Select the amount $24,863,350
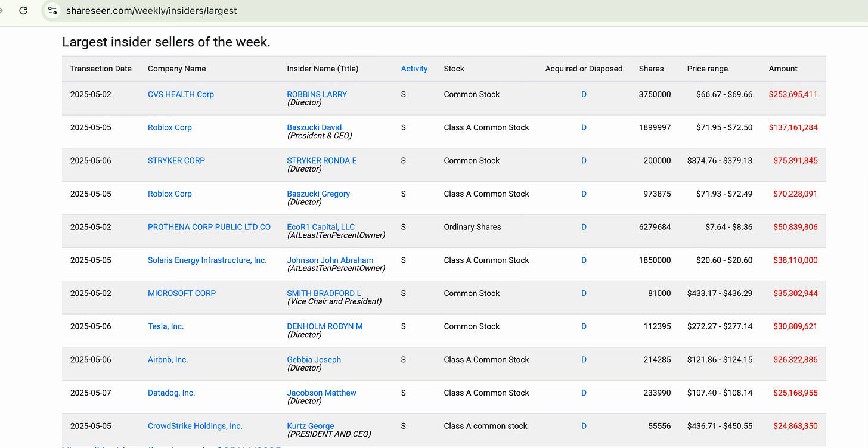 point(795,426)
